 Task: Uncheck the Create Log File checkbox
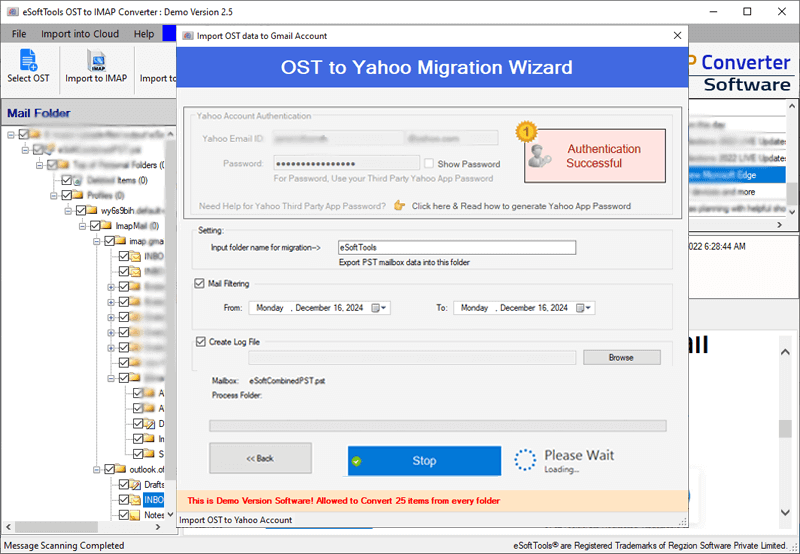201,342
